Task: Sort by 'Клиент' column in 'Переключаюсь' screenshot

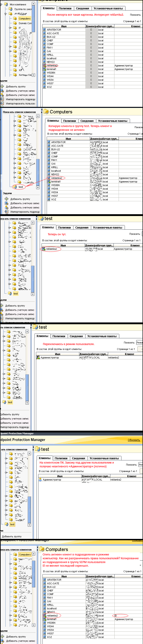Action: click(126, 354)
